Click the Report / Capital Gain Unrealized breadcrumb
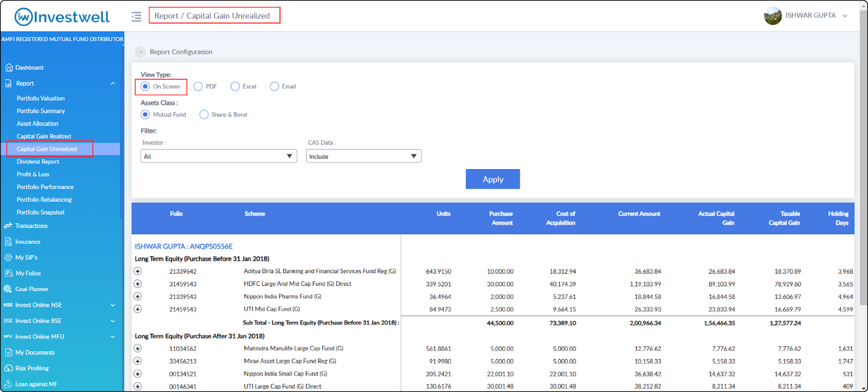868x392 pixels. [212, 16]
